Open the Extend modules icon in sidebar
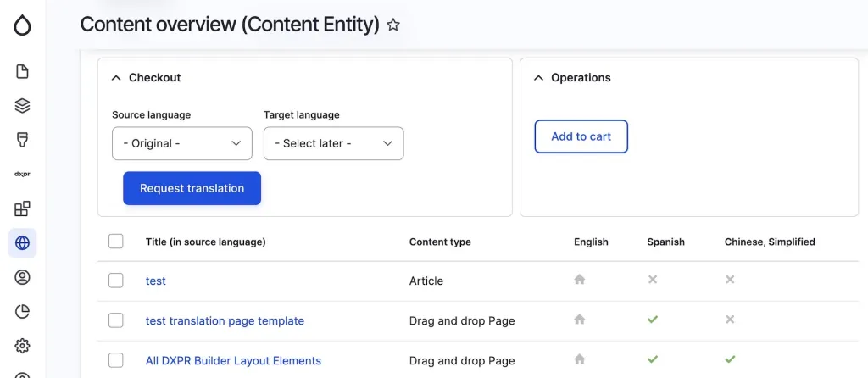The width and height of the screenshot is (868, 378). click(23, 208)
